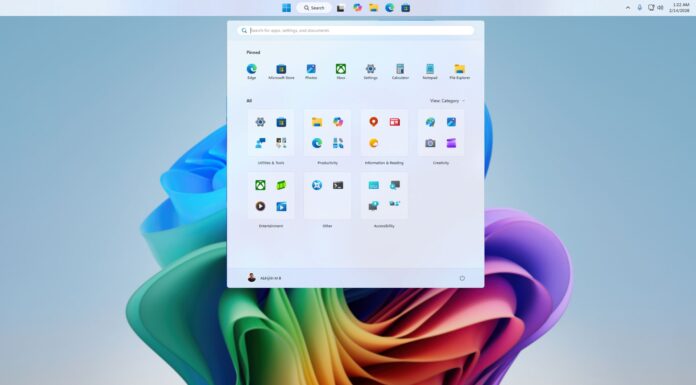Open Camera in the Creativity folder
696x385 pixels.
[430, 143]
